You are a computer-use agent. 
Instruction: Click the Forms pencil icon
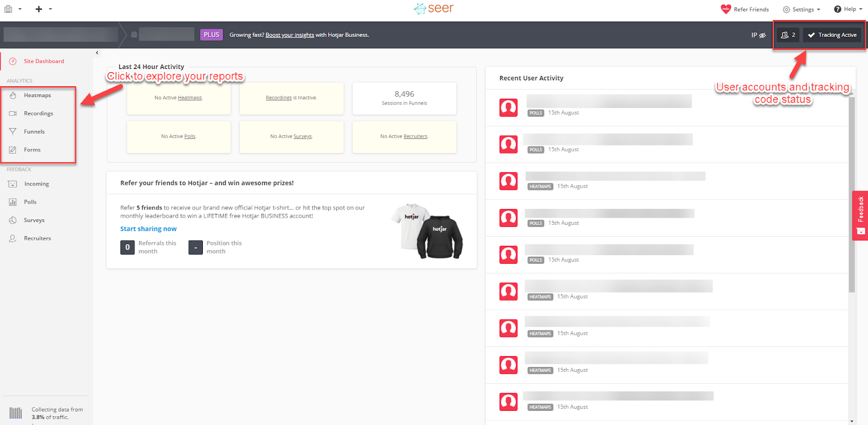13,150
